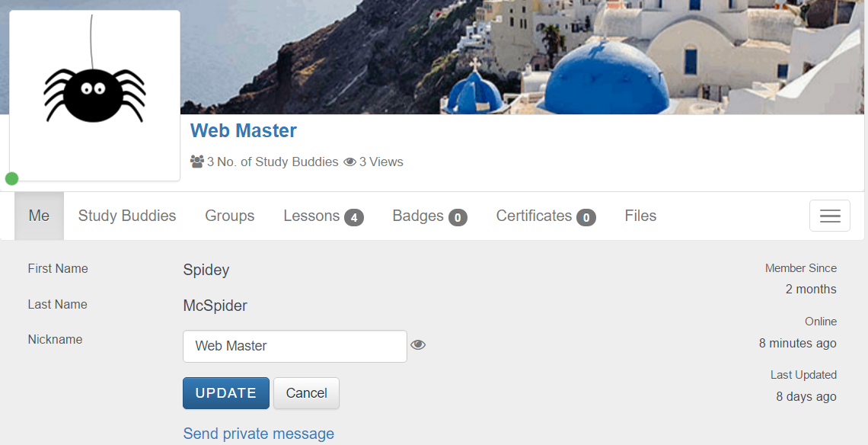Screen dimensions: 868x445
Task: Open the Files tab
Action: (x=640, y=216)
